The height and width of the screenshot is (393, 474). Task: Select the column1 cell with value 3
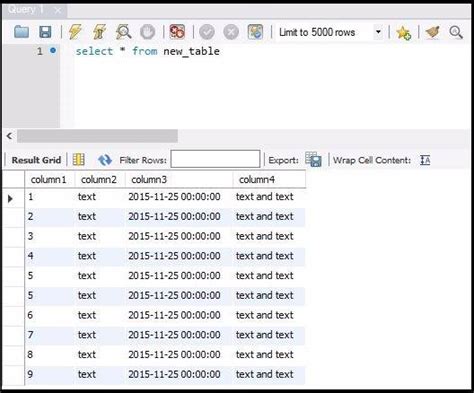click(x=50, y=236)
